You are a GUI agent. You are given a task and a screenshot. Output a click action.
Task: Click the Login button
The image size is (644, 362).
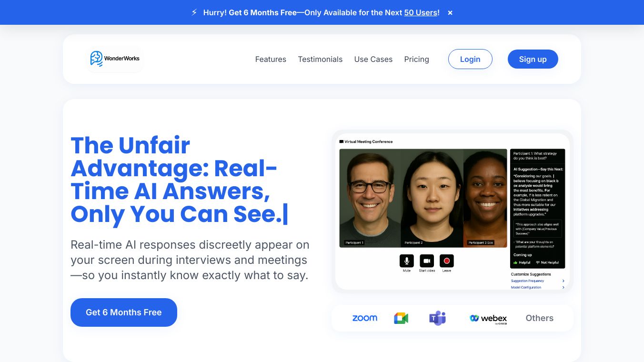click(x=470, y=59)
